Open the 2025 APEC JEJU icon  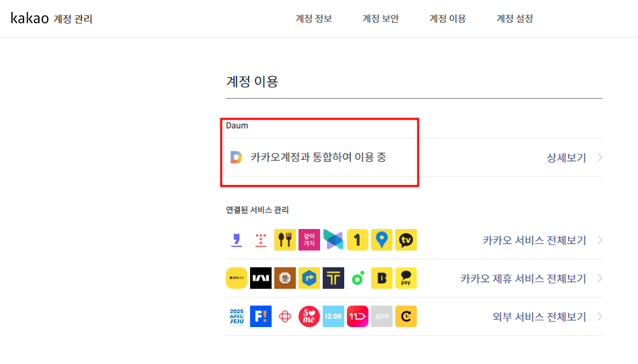pos(237,316)
